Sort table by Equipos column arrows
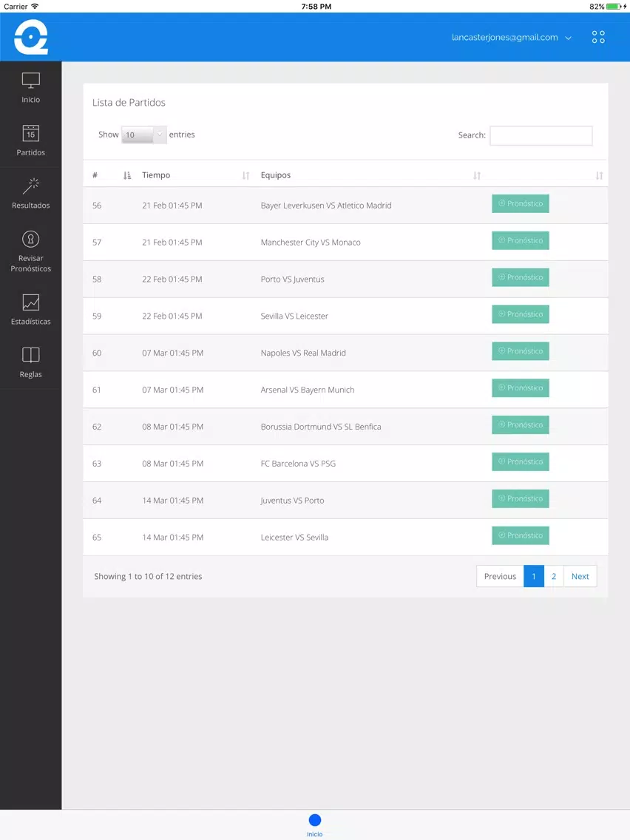The image size is (630, 840). pos(477,175)
